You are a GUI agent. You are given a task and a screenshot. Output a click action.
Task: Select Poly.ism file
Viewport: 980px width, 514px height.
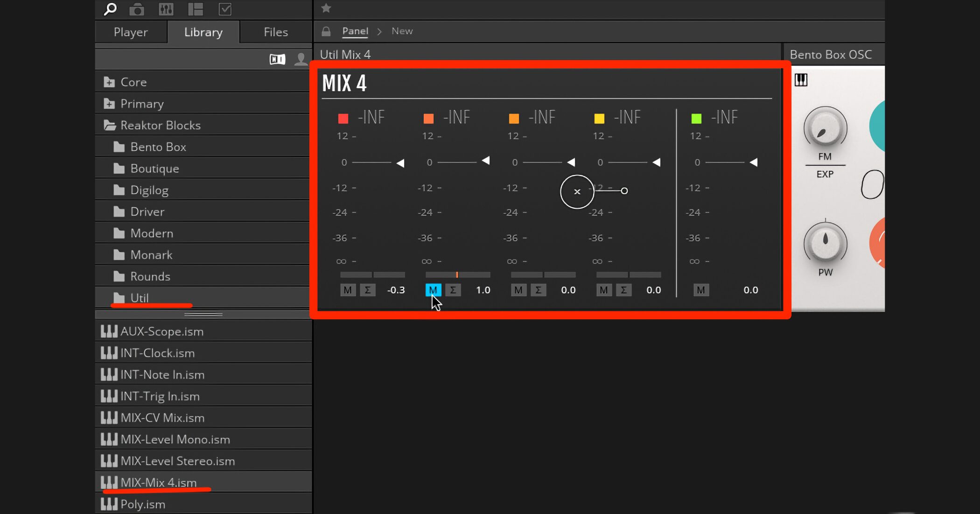(203, 504)
